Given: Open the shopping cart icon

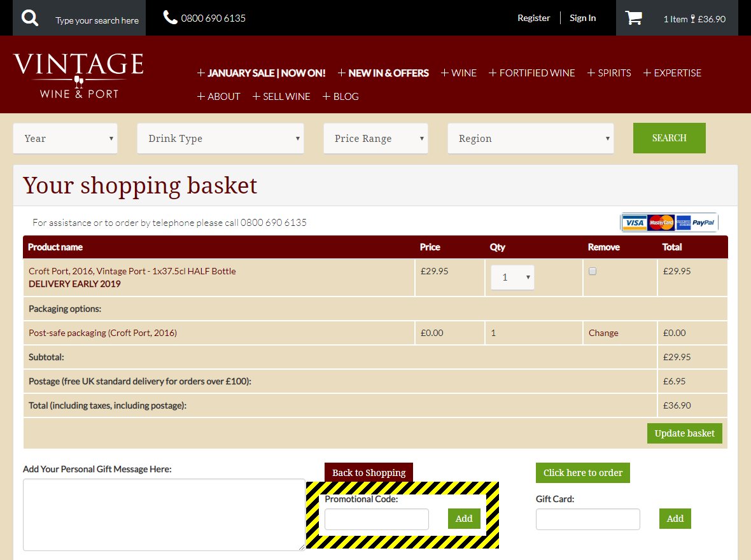Looking at the screenshot, I should [x=634, y=18].
